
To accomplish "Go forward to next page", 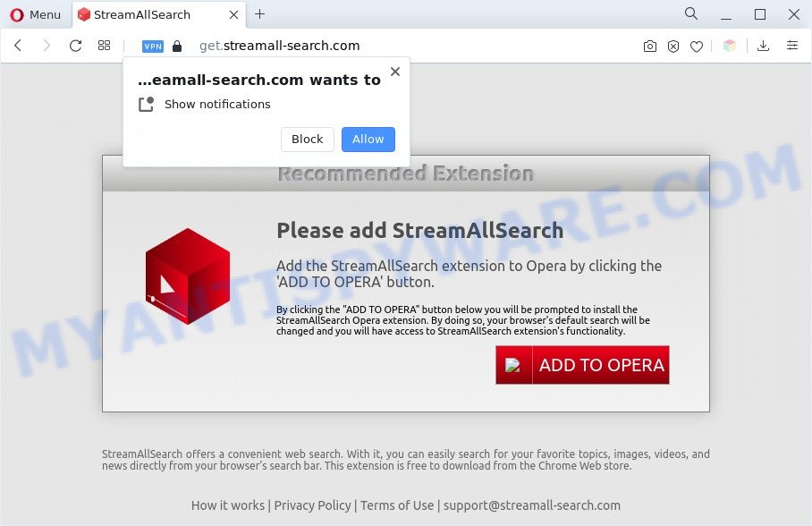I will 47,46.
